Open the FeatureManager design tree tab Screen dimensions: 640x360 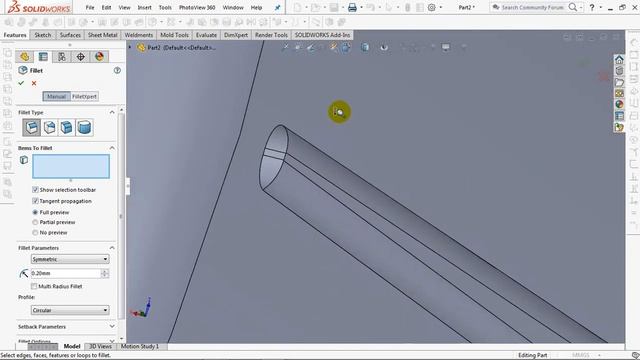pos(24,57)
